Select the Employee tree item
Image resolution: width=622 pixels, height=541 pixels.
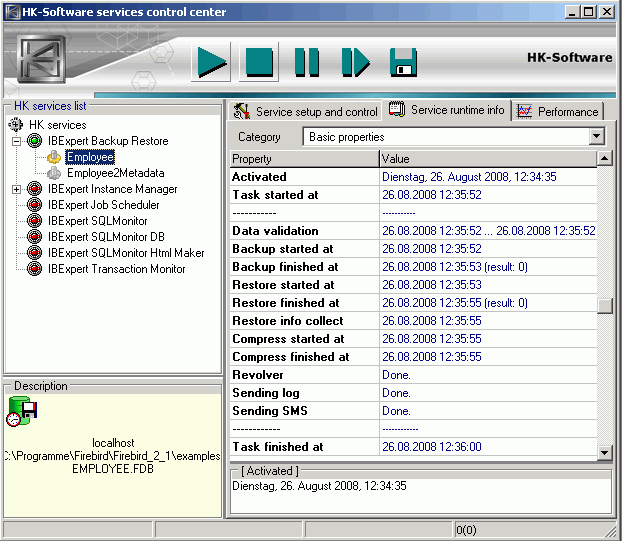[x=90, y=157]
